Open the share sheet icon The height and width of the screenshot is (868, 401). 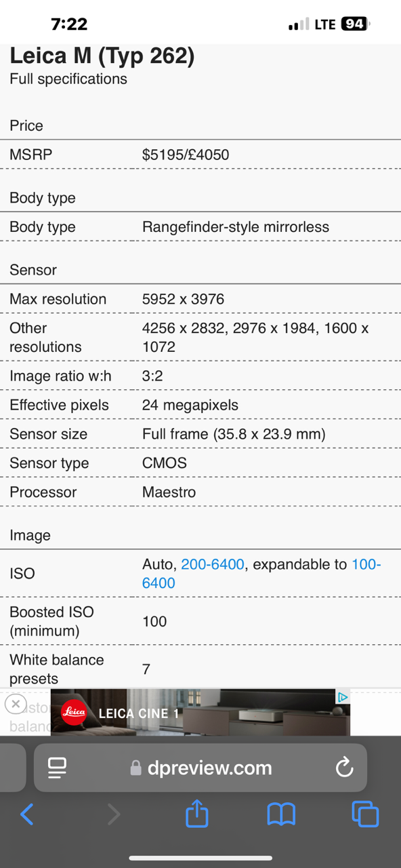pos(197,812)
